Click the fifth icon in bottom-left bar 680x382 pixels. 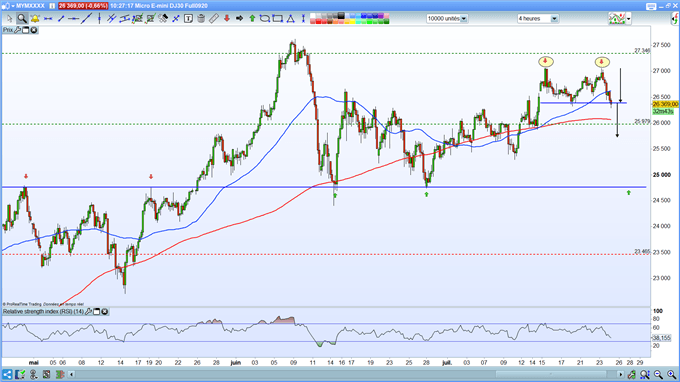coord(60,374)
